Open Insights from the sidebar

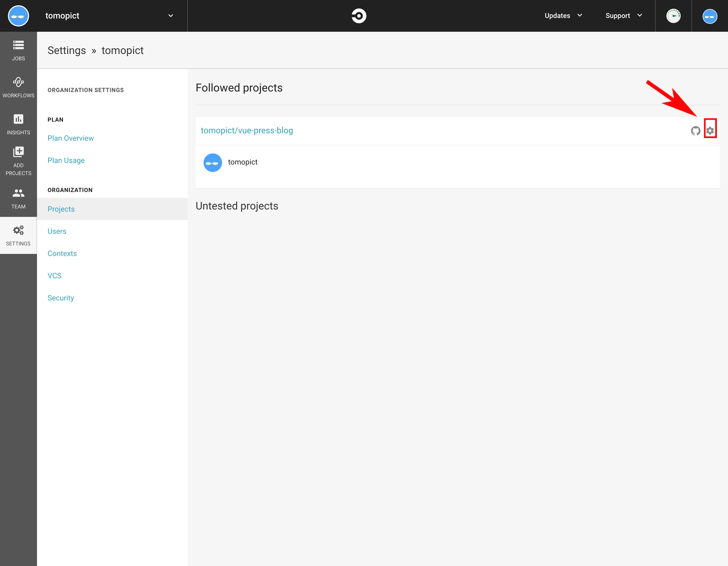18,124
